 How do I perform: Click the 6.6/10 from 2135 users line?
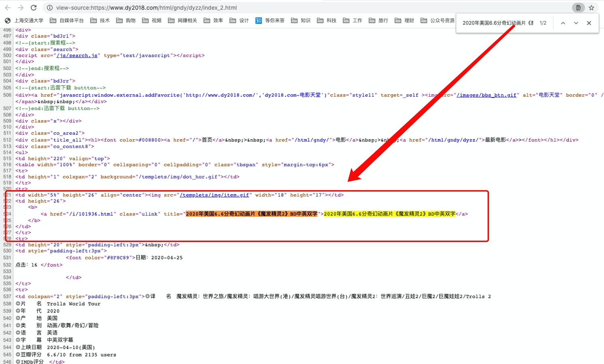pyautogui.click(x=66, y=355)
